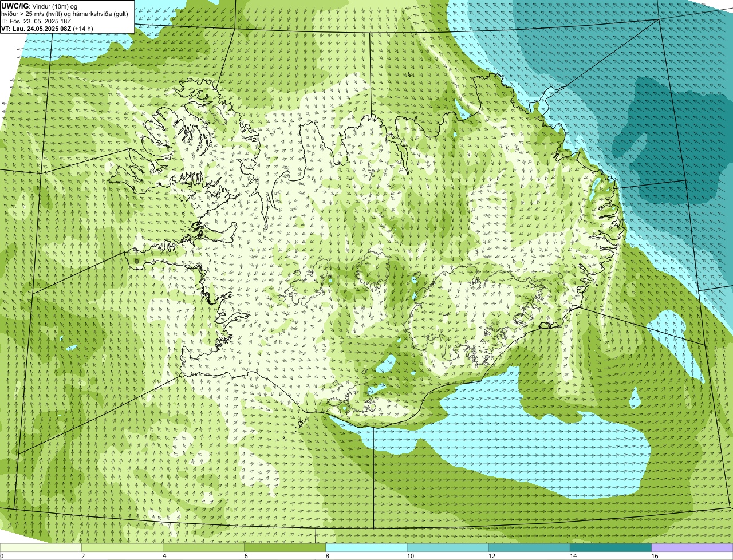Click the purple legend swatch above 16
The image size is (733, 560).
[692, 548]
